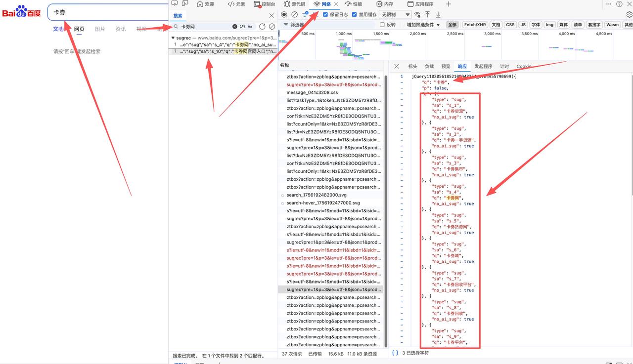Filter requests by Img
This screenshot has width=633, height=364.
click(x=549, y=25)
